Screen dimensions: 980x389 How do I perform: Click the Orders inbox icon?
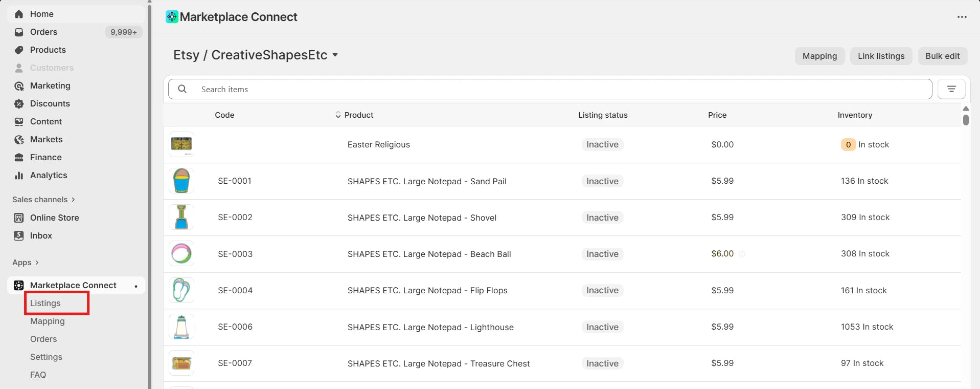[x=19, y=32]
